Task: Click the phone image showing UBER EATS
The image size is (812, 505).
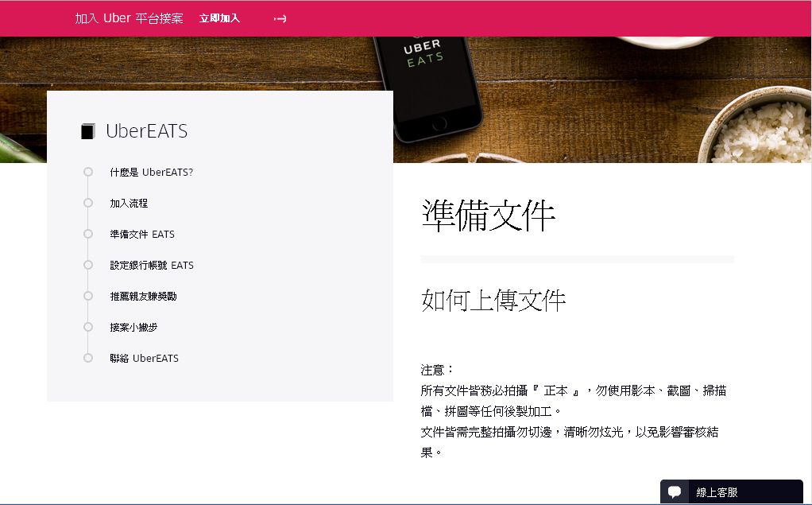Action: (429, 88)
